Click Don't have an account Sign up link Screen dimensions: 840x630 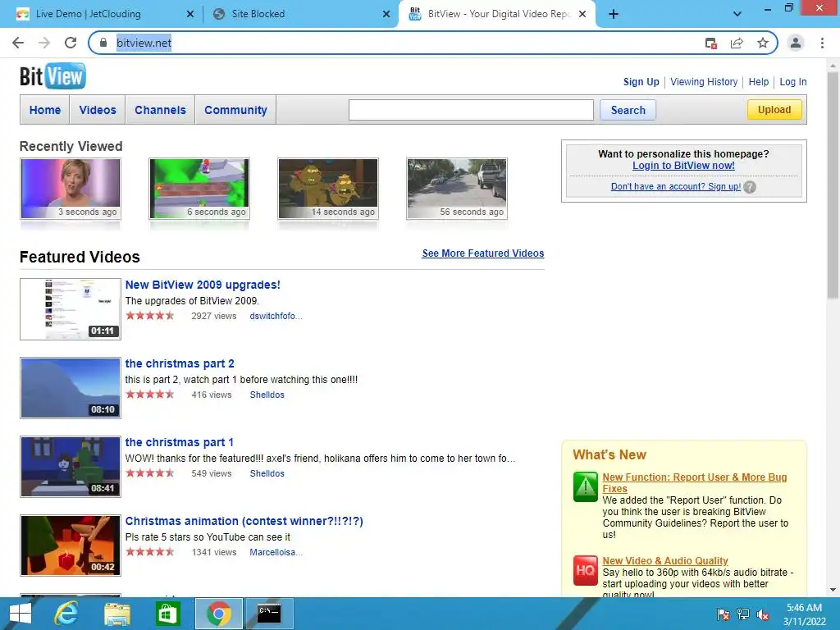click(676, 186)
